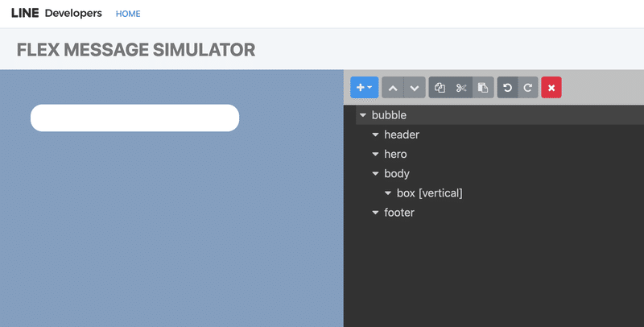Open the HOME link
This screenshot has height=327, width=644.
click(x=128, y=14)
